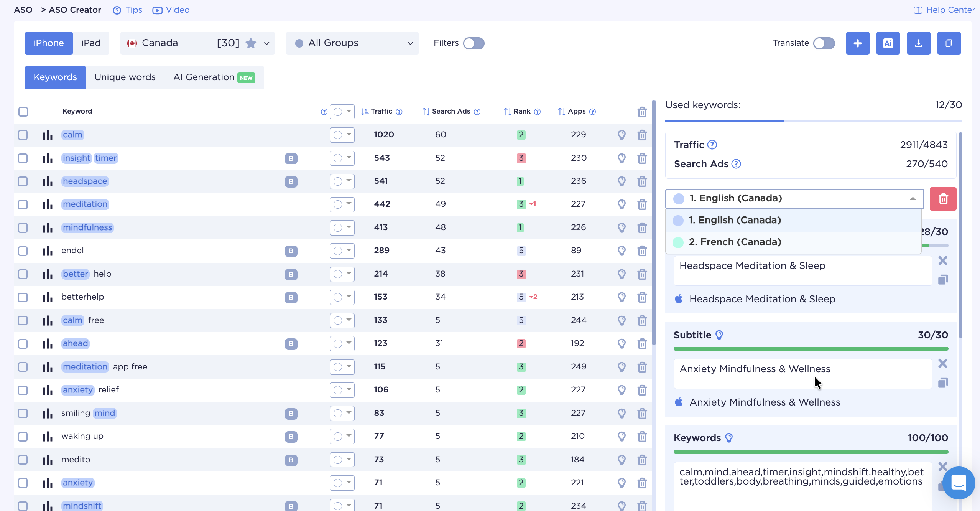Switch device to iPad
This screenshot has height=511, width=980.
[91, 43]
